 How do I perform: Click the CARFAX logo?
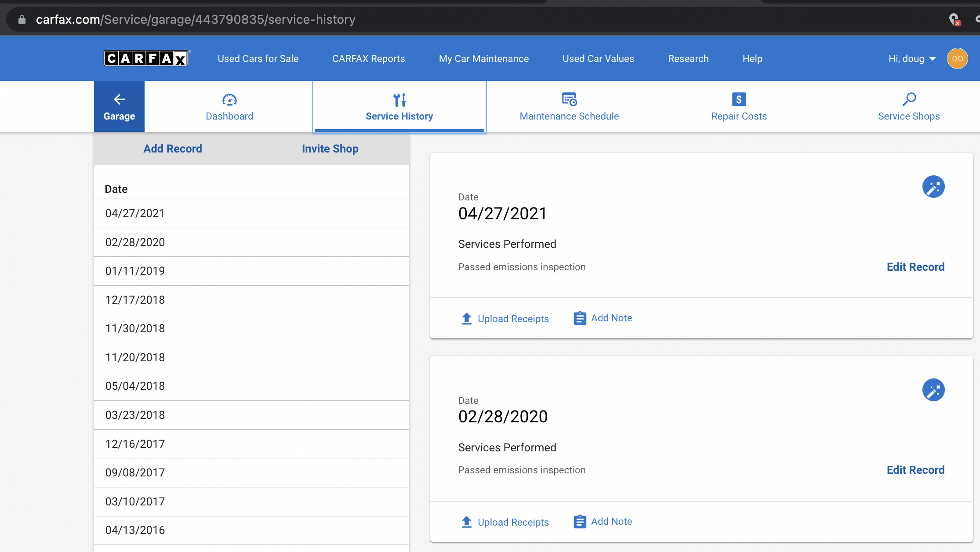point(146,58)
